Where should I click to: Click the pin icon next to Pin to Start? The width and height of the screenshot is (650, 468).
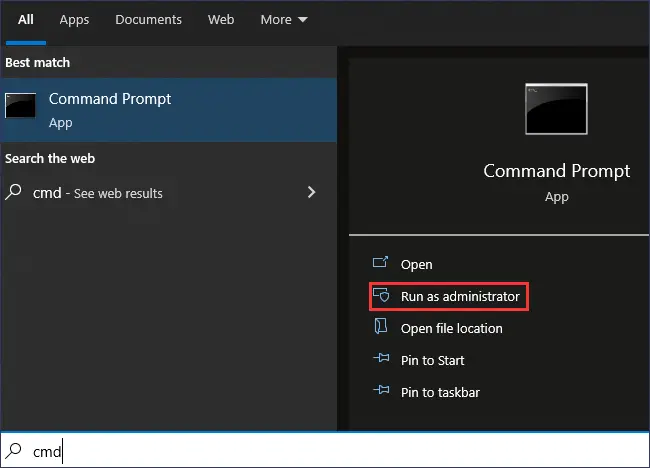pyautogui.click(x=380, y=360)
